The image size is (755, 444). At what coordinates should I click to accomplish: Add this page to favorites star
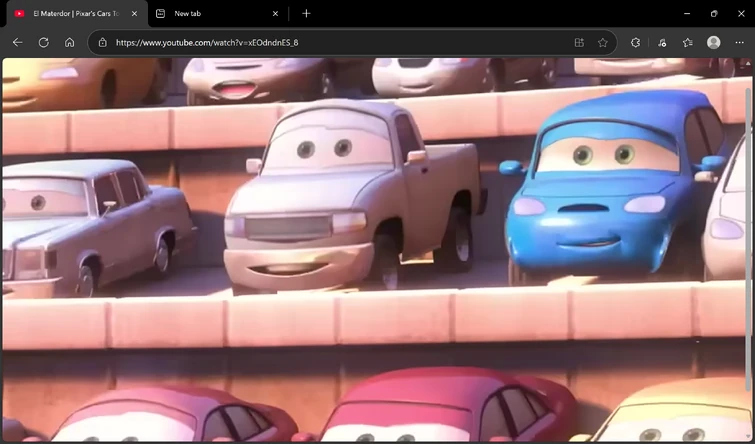click(x=602, y=42)
